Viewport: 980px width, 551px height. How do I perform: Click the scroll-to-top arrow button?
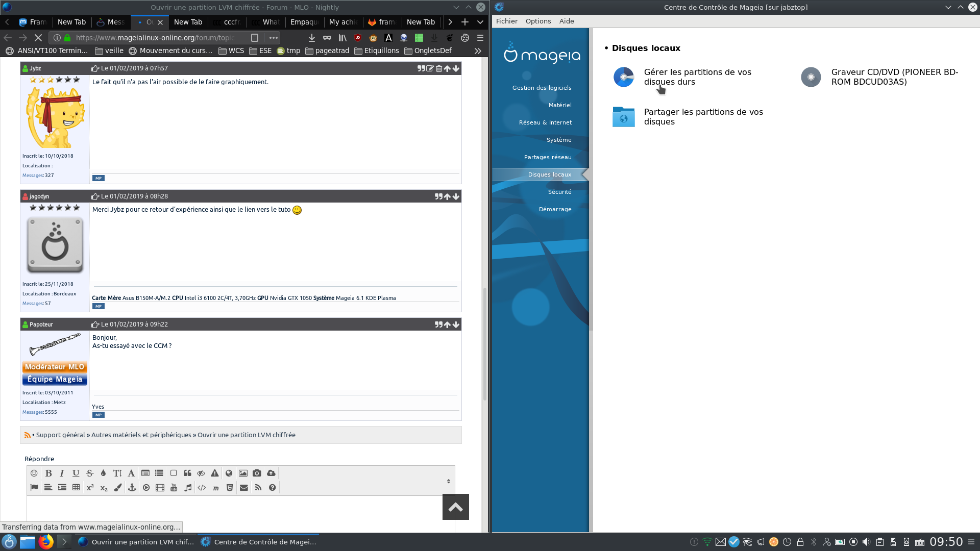pos(455,507)
